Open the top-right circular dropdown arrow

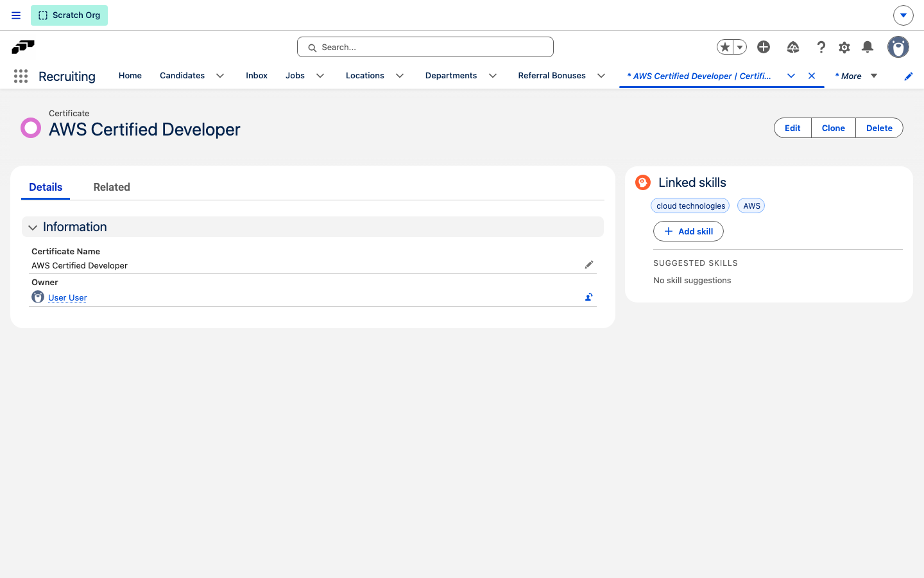[x=903, y=15]
